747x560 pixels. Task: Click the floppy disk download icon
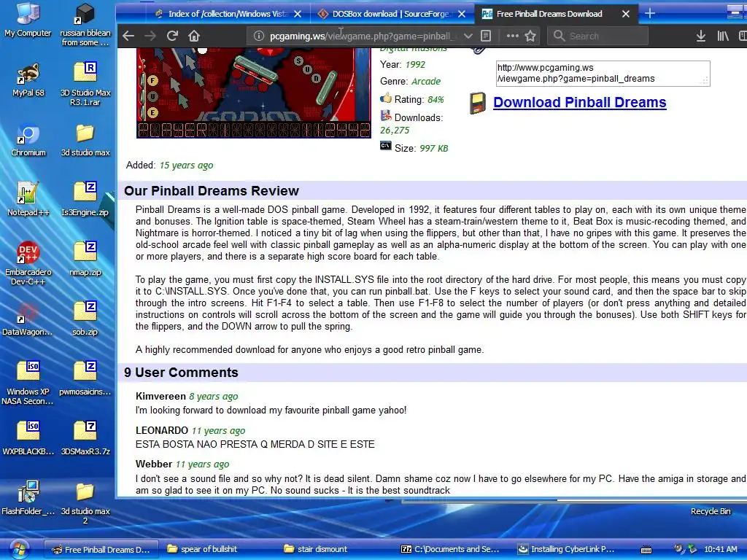477,104
